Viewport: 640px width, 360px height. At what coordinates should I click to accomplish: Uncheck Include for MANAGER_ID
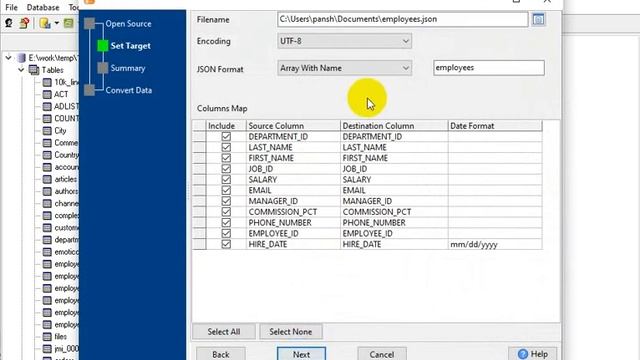point(226,201)
